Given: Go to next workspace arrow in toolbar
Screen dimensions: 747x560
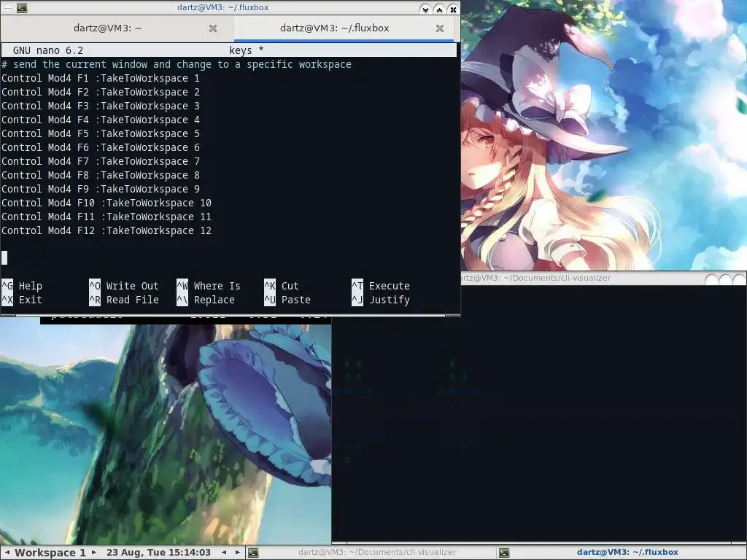Looking at the screenshot, I should pyautogui.click(x=94, y=553).
